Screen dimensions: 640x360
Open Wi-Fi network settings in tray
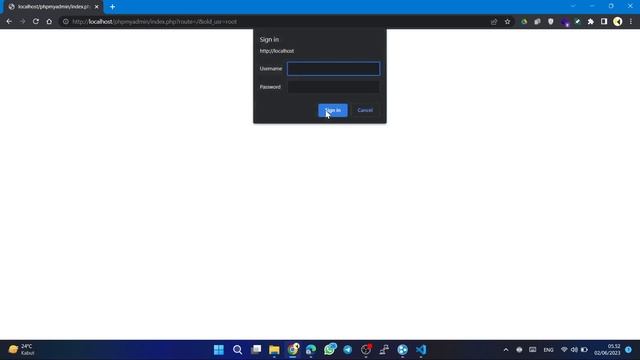[x=564, y=350]
